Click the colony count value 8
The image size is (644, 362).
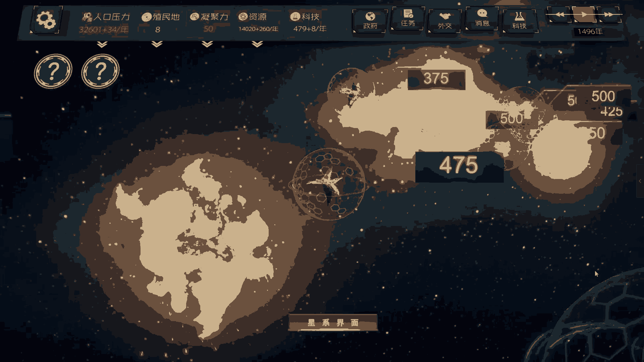coord(158,29)
